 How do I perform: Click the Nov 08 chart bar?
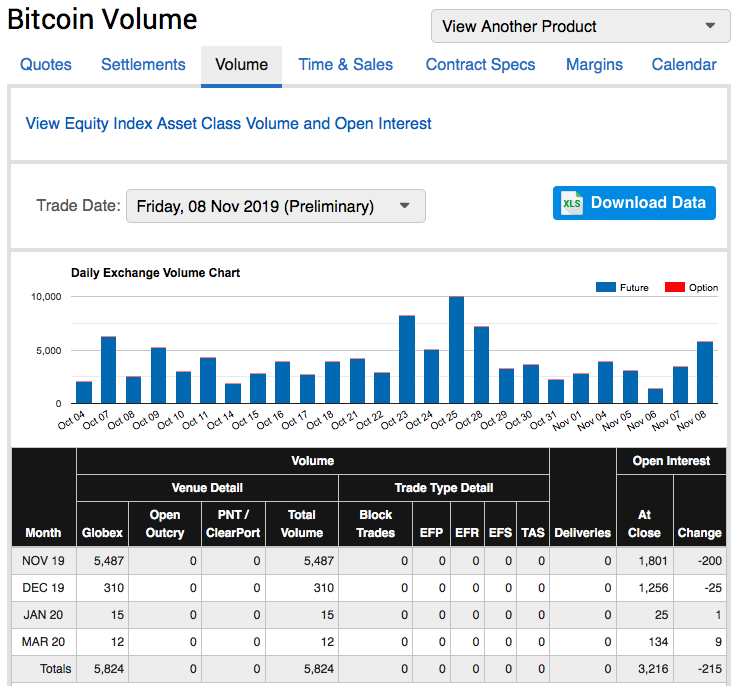[705, 372]
